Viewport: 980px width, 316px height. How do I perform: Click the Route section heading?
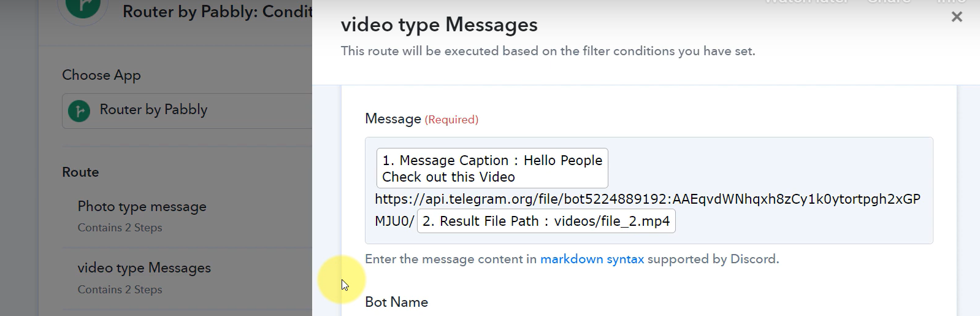80,172
